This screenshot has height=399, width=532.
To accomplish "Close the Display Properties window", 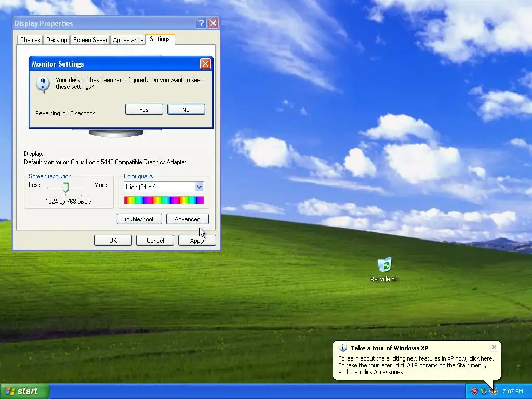I will click(x=213, y=23).
